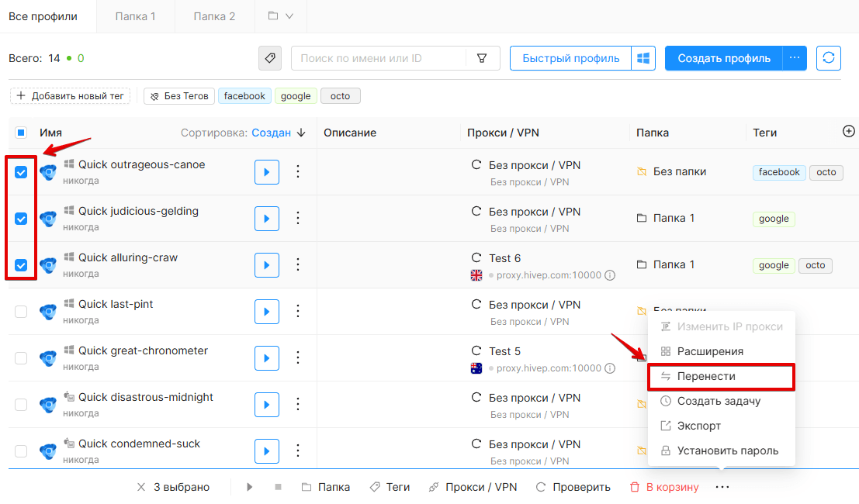
Task: Tick the Quick great-chronometer checkbox
Action: [21, 358]
